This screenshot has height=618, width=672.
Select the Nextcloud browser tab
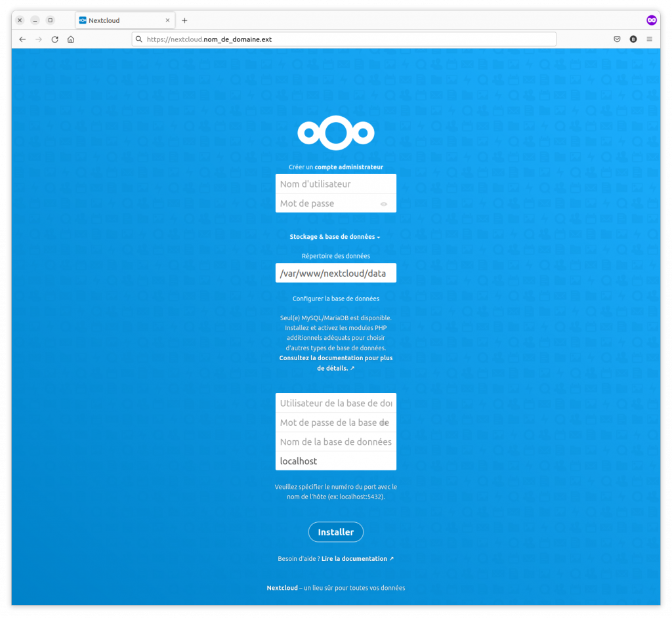[125, 20]
